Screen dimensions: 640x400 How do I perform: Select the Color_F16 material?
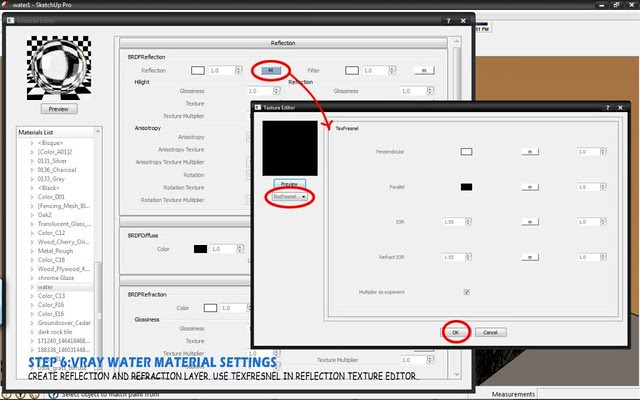point(51,304)
